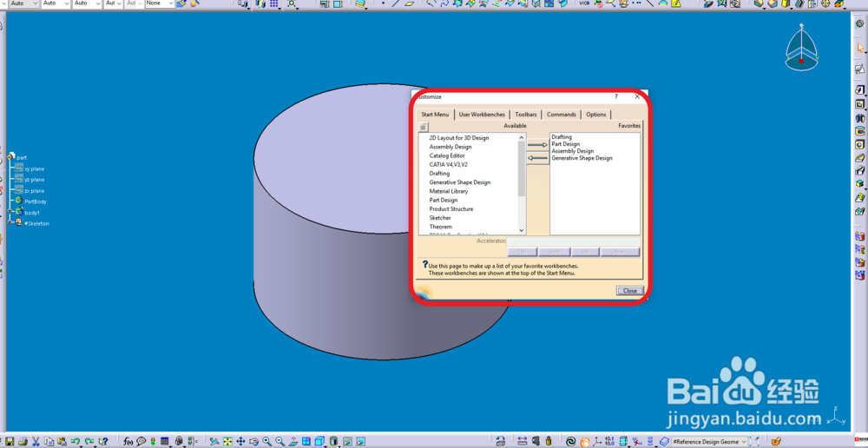Click the Undo arrow icon
The image size is (868, 448).
[x=76, y=441]
